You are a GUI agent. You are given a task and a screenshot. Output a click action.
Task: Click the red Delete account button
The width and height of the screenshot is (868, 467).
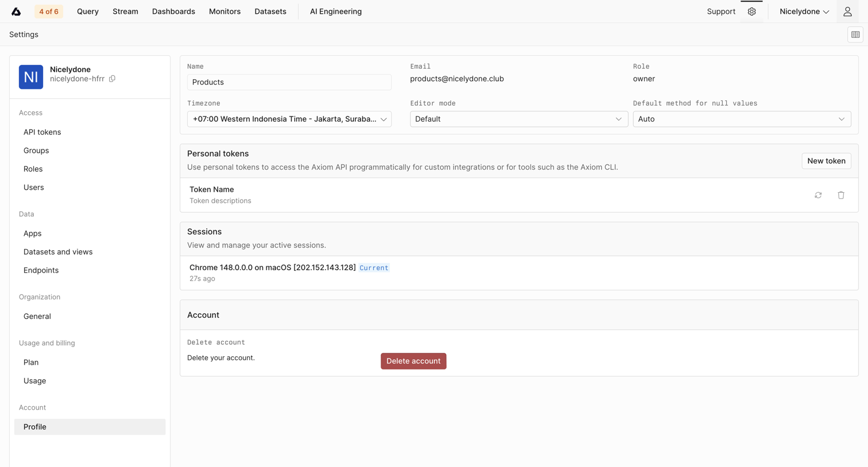coord(413,361)
